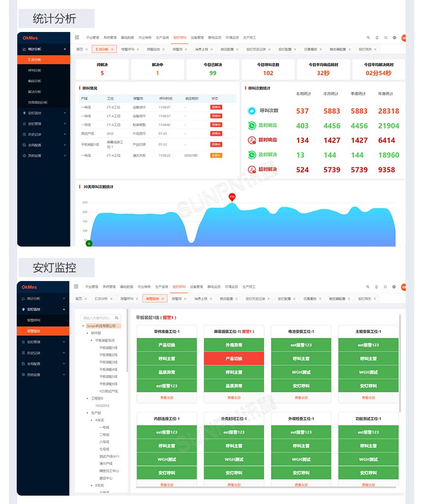Image resolution: width=423 pixels, height=504 pixels.
Task: Click the user avatar in the top-right corner
Action: (405, 38)
